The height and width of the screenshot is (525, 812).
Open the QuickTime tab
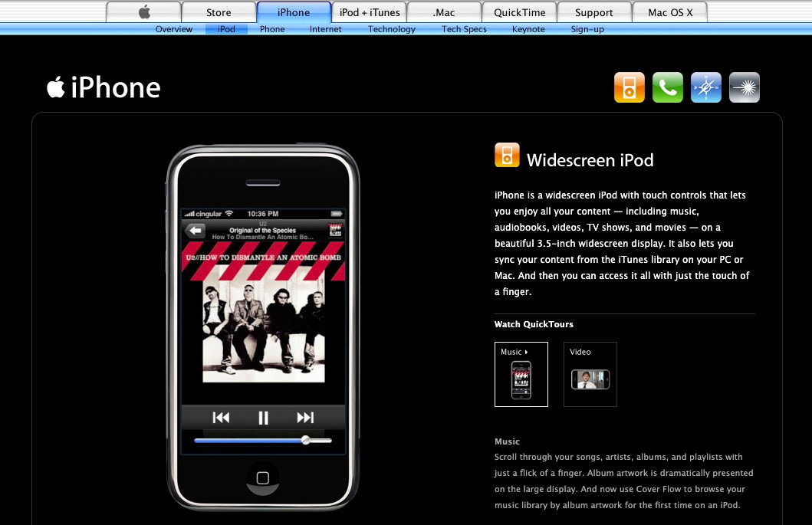coord(519,12)
